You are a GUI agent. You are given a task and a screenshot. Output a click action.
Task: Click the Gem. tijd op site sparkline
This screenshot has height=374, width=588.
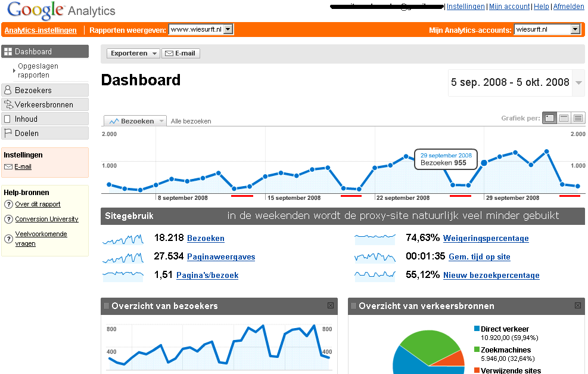[x=375, y=258]
